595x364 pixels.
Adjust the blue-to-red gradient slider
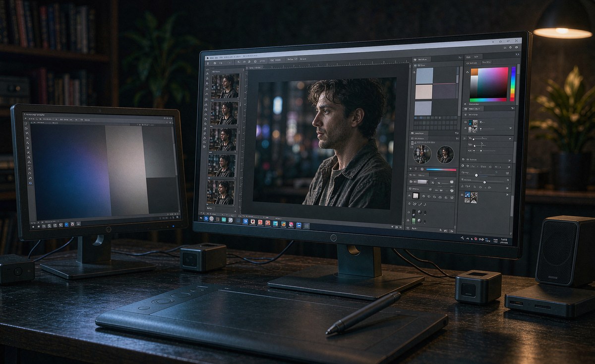point(441,170)
